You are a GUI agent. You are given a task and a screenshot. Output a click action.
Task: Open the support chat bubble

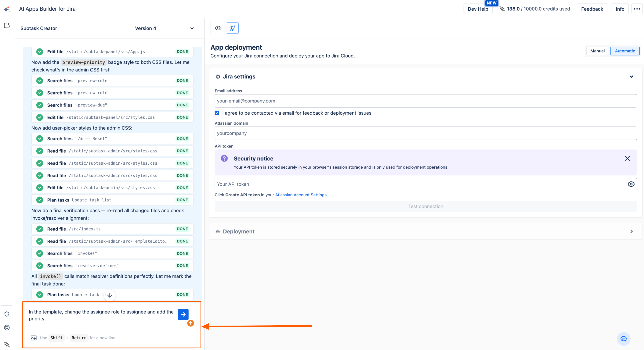(x=624, y=339)
